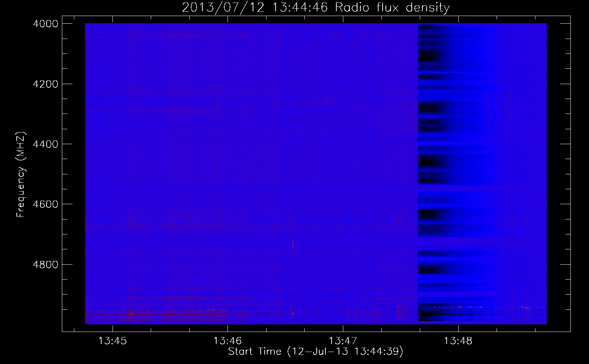Click the 4400 frequency tick label
This screenshot has height=364, width=589.
[x=46, y=144]
